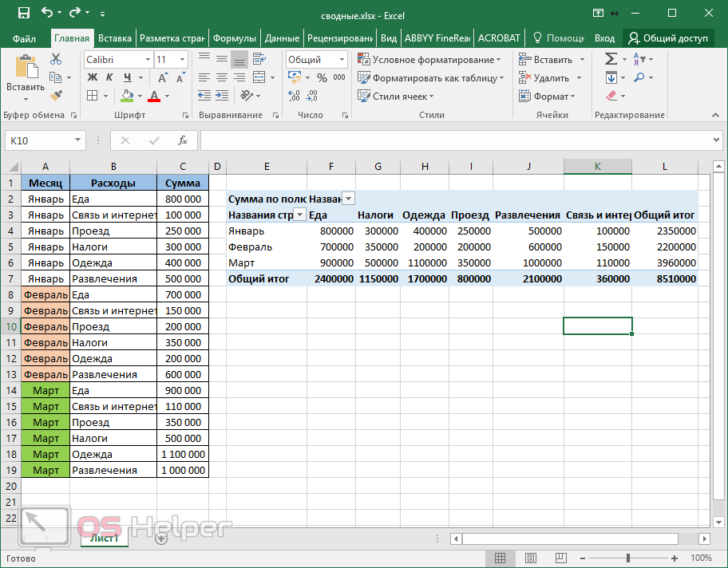Click the Clear eraser icon

611,96
